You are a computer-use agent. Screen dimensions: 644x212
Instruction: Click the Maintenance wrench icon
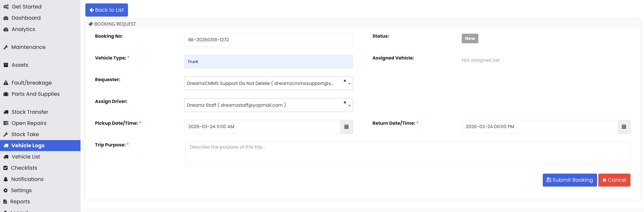click(x=6, y=47)
